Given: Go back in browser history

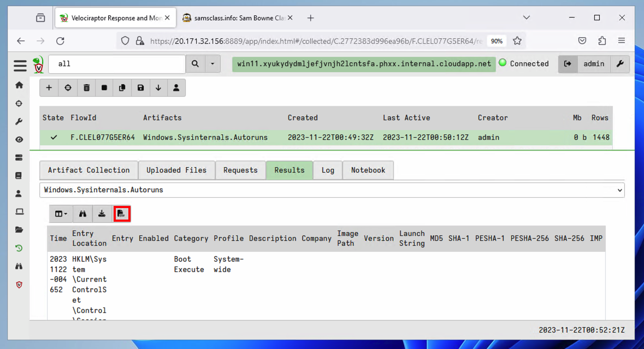Looking at the screenshot, I should 21,40.
